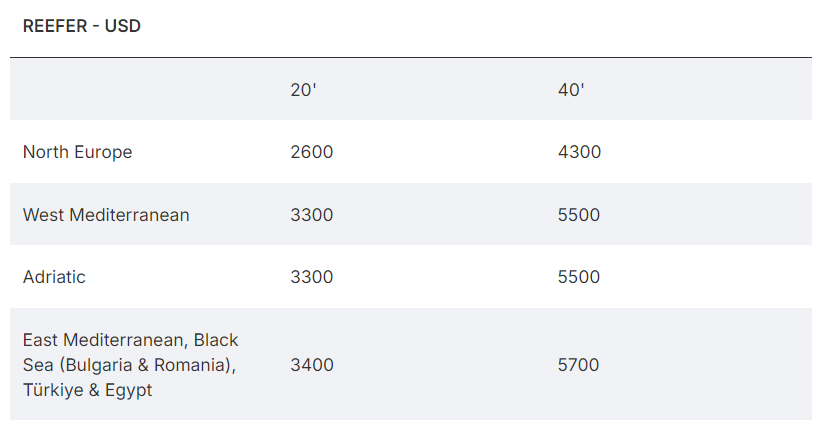Click North Europe 40' rate 4300
The image size is (830, 439).
579,152
